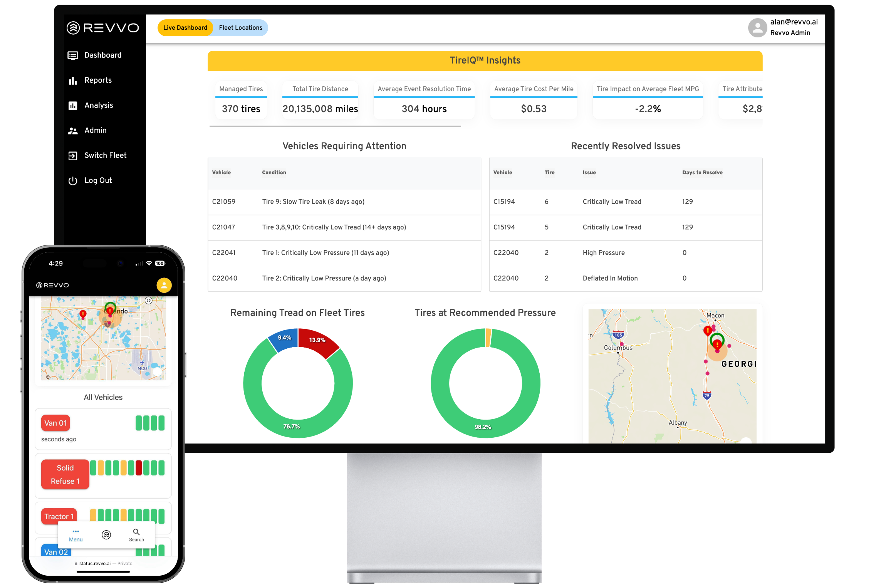Viewport: 886px width, 588px height.
Task: Click Columbus label on Georgia map
Action: (x=618, y=348)
